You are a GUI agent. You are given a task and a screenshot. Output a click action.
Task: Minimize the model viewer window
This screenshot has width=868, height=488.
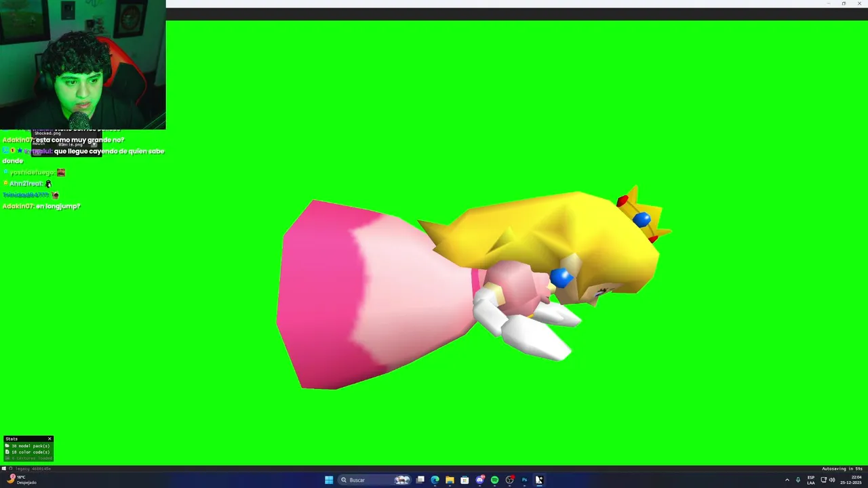pyautogui.click(x=828, y=3)
